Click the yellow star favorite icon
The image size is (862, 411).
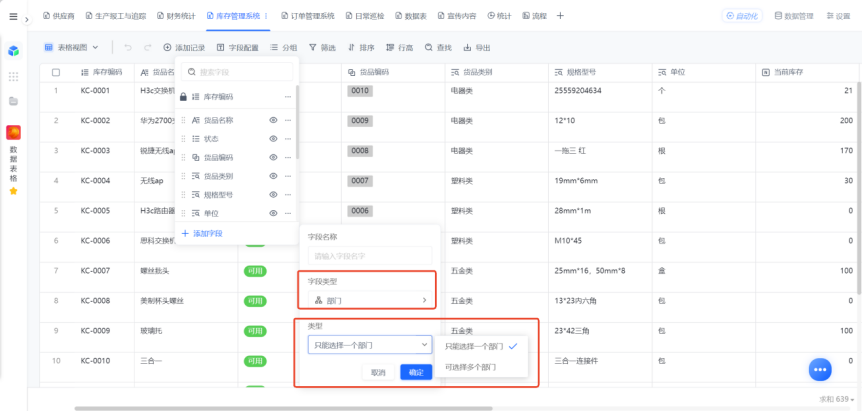point(14,191)
